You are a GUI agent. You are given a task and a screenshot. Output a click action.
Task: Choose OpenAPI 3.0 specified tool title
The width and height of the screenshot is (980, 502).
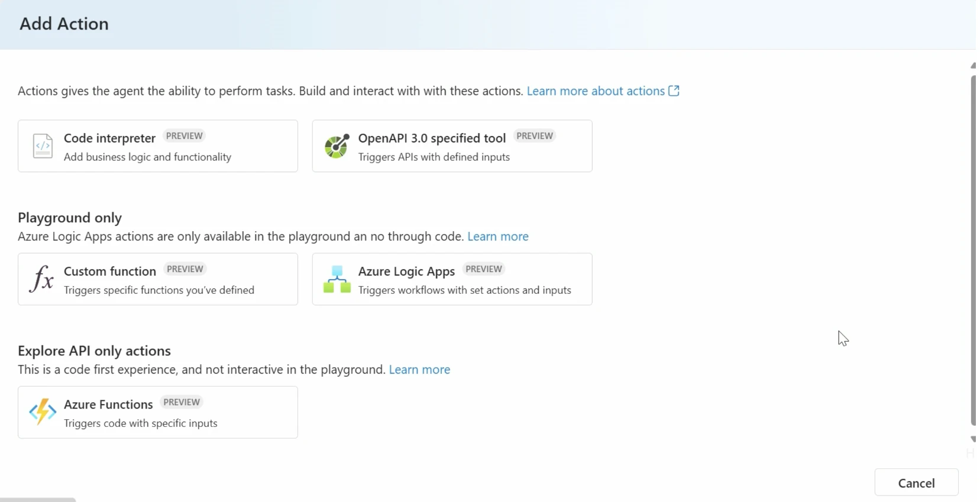[x=432, y=138]
